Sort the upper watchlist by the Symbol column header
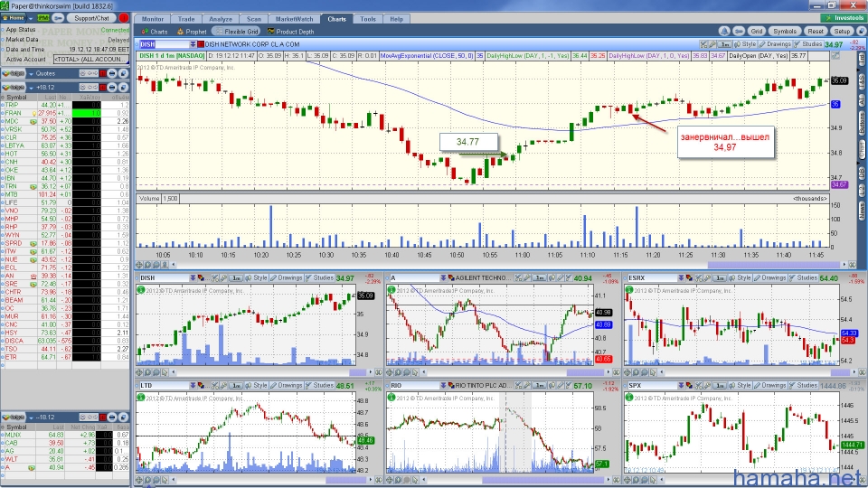The image size is (868, 488). [x=16, y=98]
